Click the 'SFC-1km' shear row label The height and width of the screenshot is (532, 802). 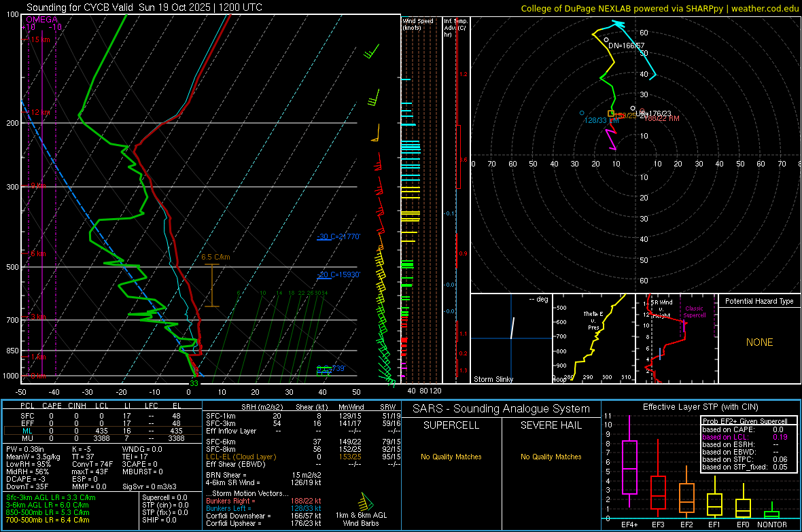click(x=220, y=416)
